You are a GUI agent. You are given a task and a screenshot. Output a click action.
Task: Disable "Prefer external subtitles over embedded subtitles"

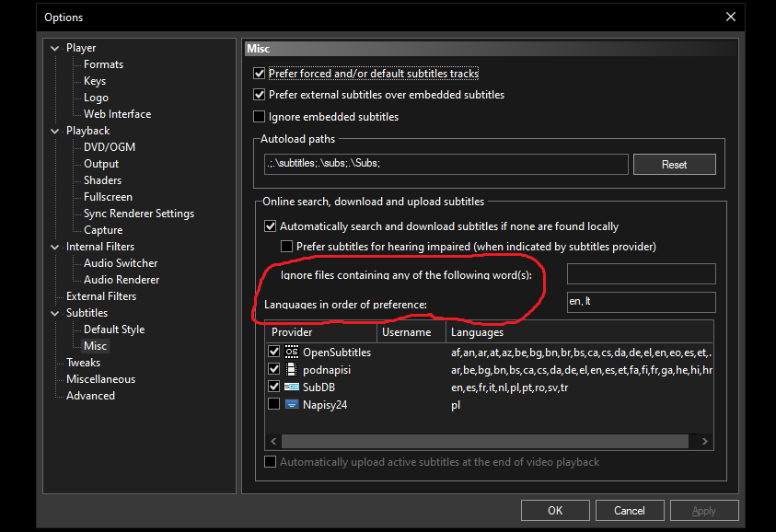coord(260,95)
